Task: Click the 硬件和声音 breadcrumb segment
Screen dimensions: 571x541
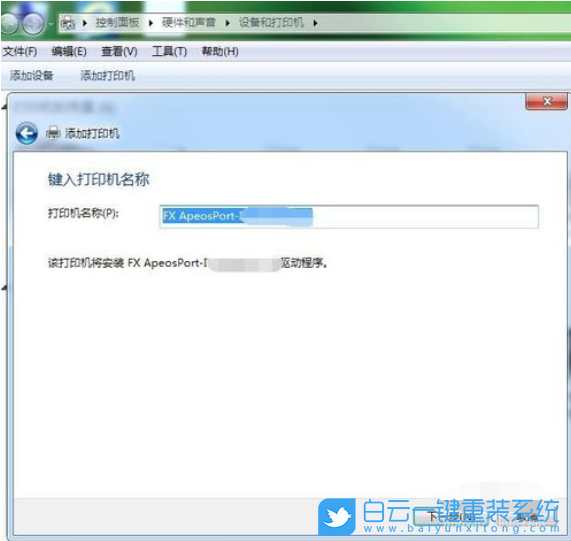Action: click(189, 23)
